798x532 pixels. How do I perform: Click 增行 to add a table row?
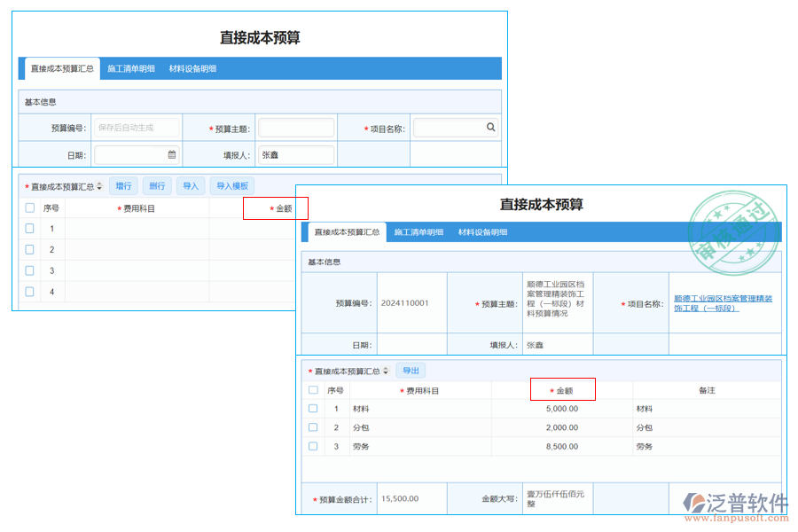[x=123, y=185]
